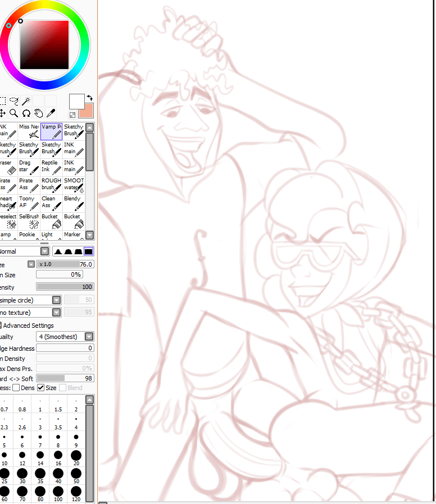Select the Eyedropper color picker tool

pyautogui.click(x=51, y=113)
